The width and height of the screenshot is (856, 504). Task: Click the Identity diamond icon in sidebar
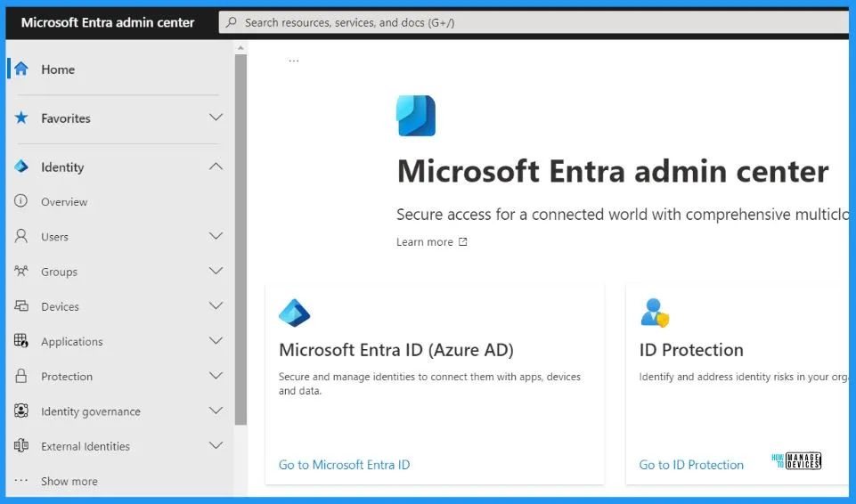coord(21,167)
